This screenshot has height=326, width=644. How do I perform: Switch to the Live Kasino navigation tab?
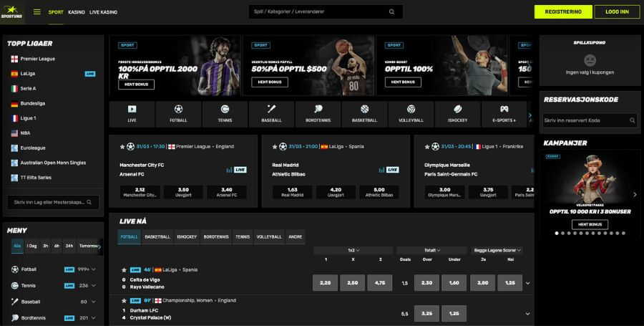[104, 12]
